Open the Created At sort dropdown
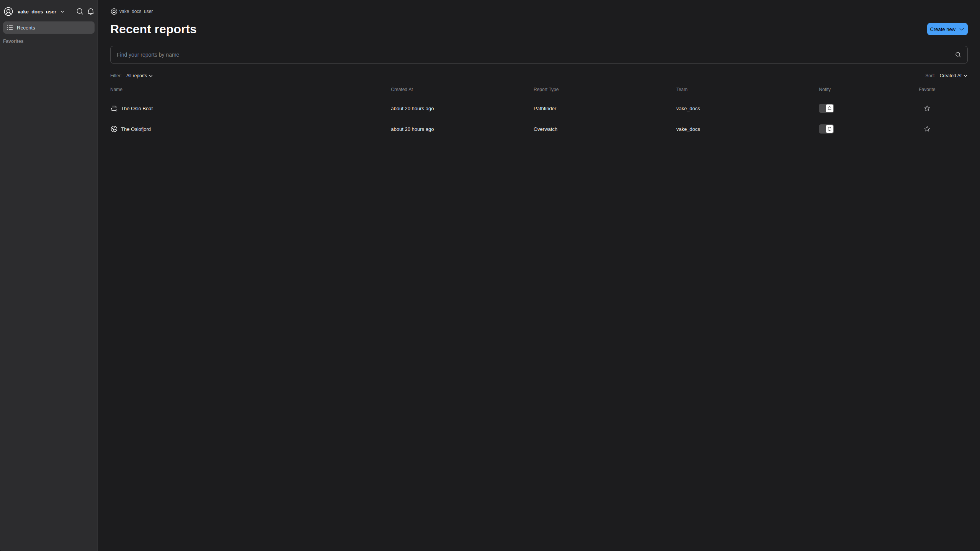 click(953, 75)
